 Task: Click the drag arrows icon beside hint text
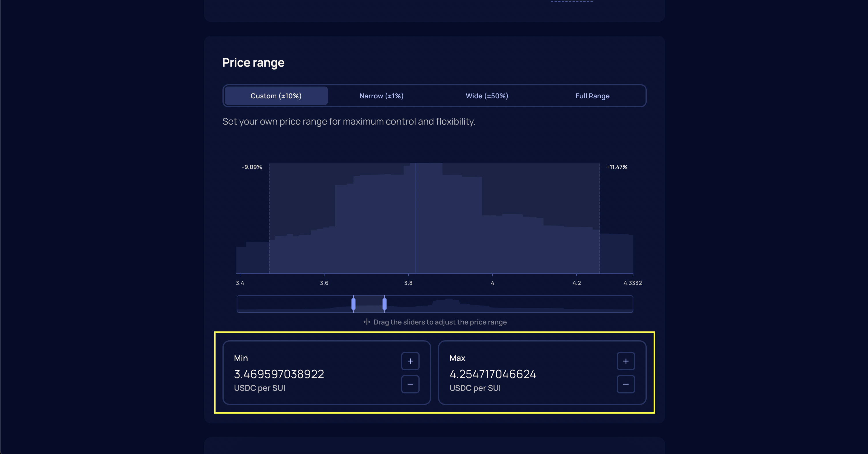pos(367,322)
